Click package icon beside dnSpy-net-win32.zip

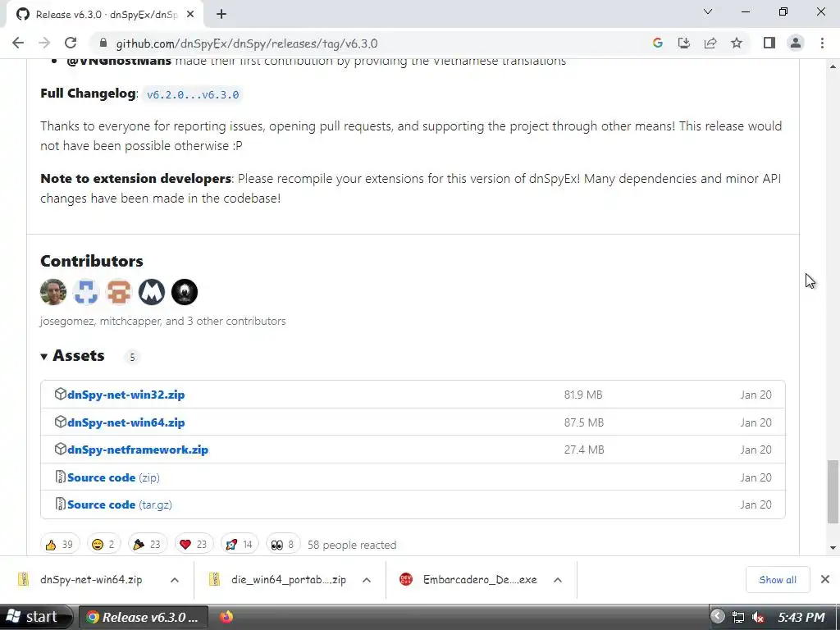pos(60,395)
